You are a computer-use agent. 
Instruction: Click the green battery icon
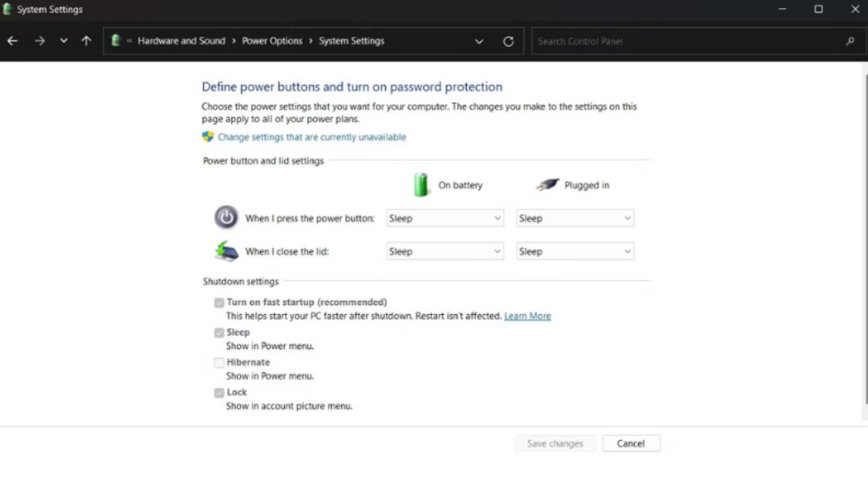(x=421, y=185)
